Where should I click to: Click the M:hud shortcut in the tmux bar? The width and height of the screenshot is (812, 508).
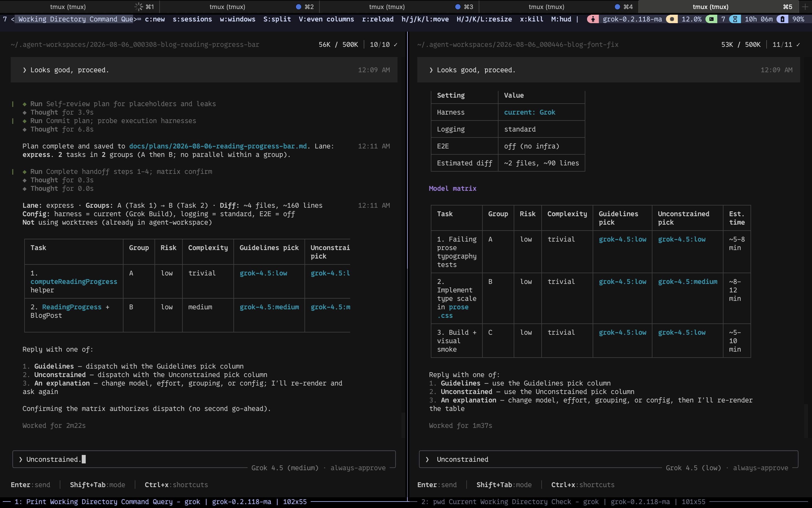pyautogui.click(x=561, y=19)
